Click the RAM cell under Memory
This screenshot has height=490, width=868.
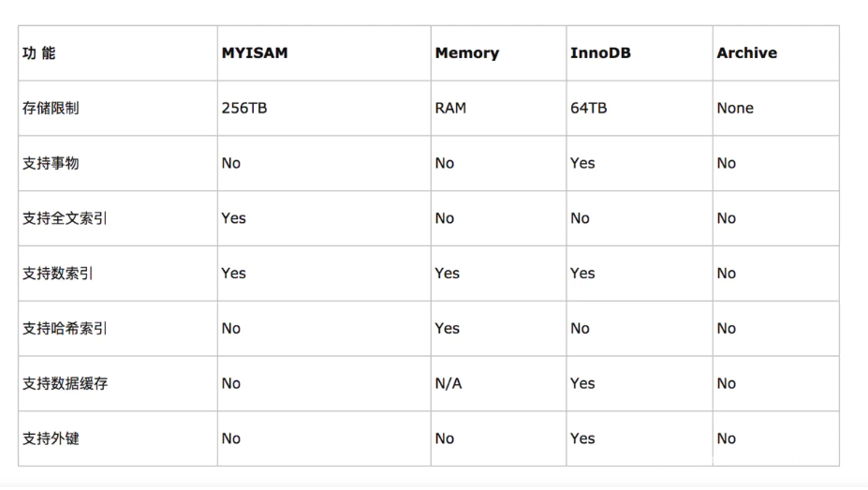450,108
